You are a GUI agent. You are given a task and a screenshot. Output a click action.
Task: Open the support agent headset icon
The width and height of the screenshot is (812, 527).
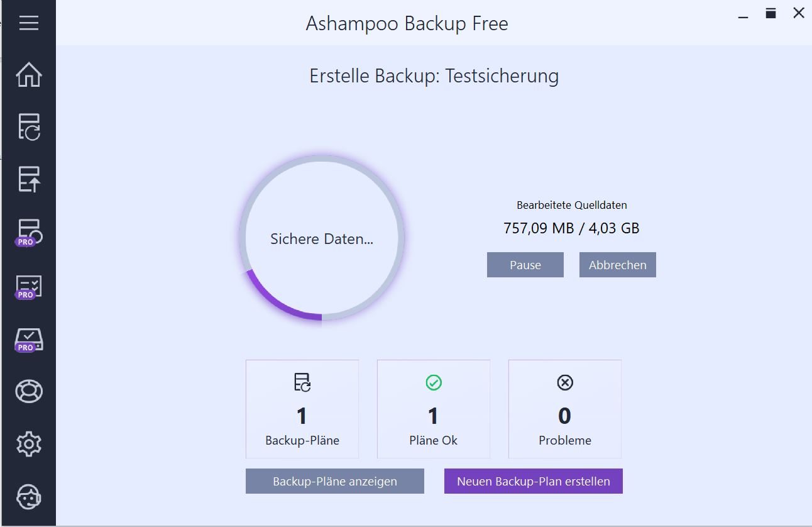tap(29, 497)
